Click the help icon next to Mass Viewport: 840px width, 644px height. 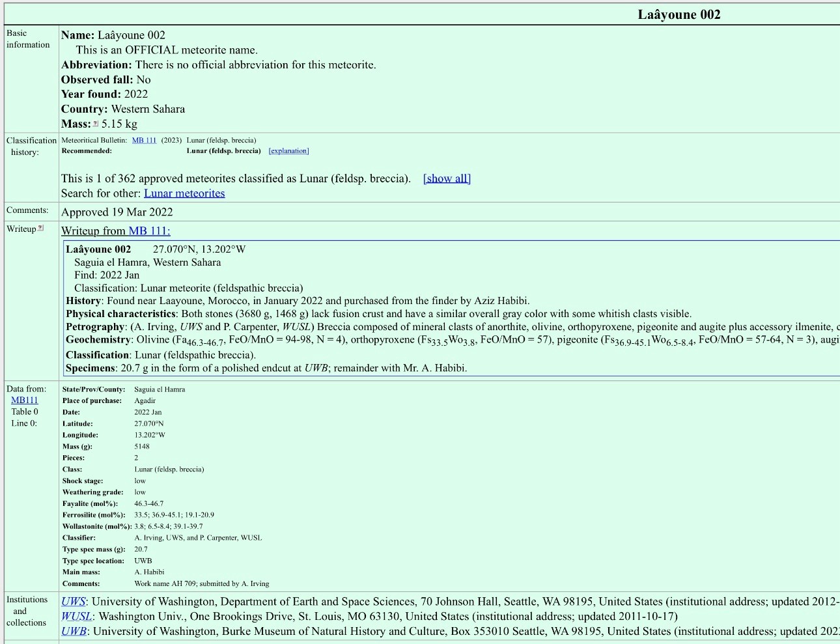click(x=96, y=124)
